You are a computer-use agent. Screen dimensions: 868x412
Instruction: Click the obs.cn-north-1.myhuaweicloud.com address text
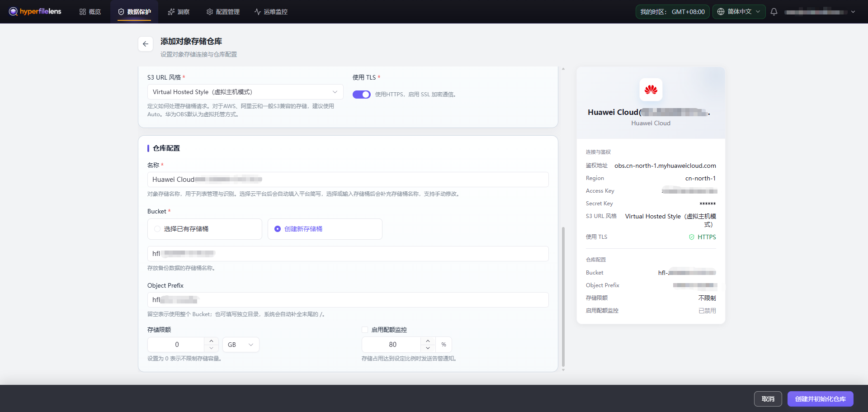pos(665,166)
